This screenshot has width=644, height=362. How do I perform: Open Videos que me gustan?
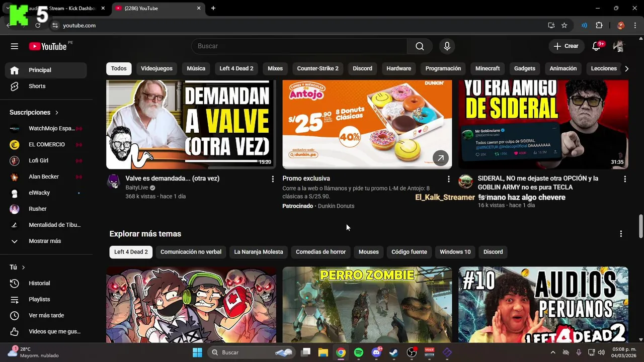pos(46,331)
